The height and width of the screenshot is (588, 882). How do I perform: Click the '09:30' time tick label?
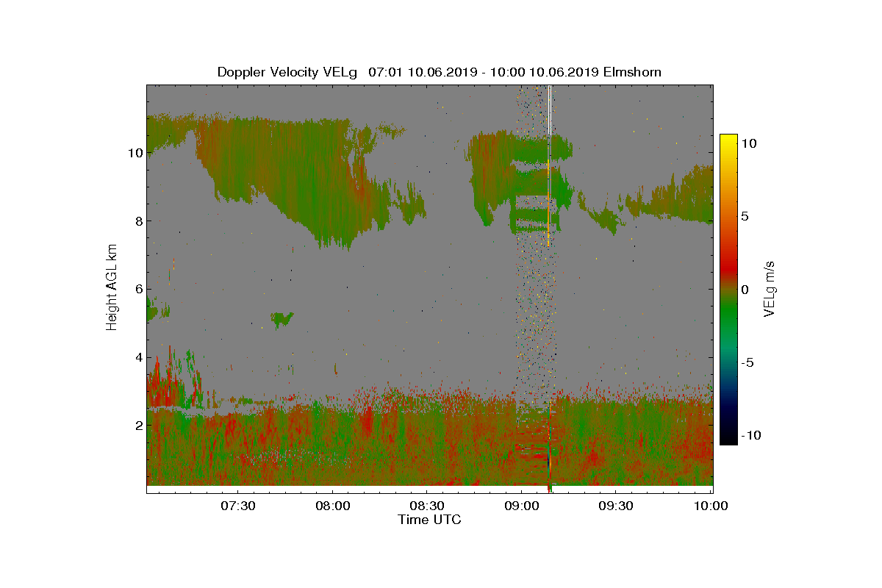[616, 506]
